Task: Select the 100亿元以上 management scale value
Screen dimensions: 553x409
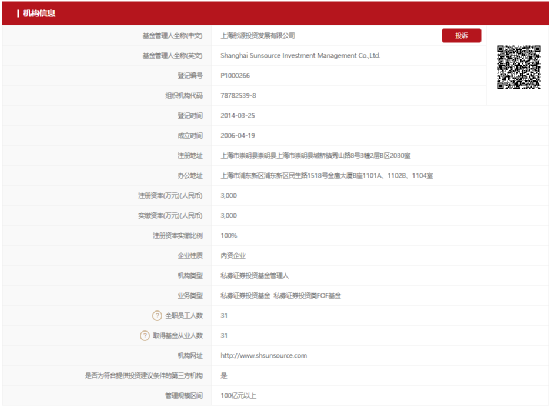Action: tap(238, 396)
